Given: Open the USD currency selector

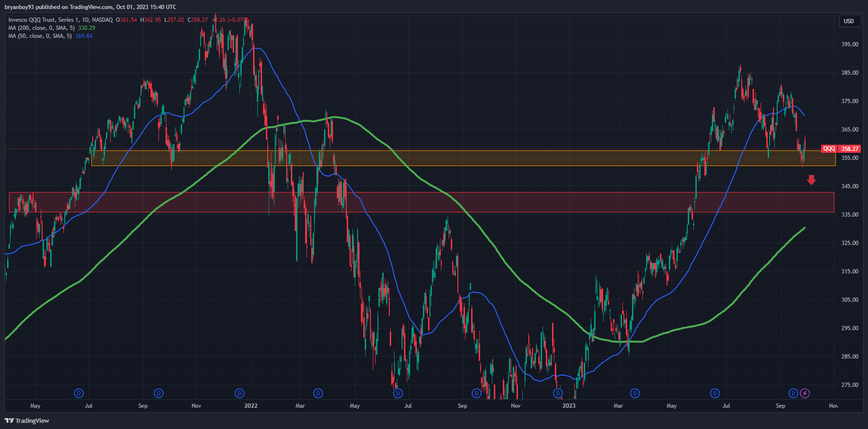Looking at the screenshot, I should [850, 21].
